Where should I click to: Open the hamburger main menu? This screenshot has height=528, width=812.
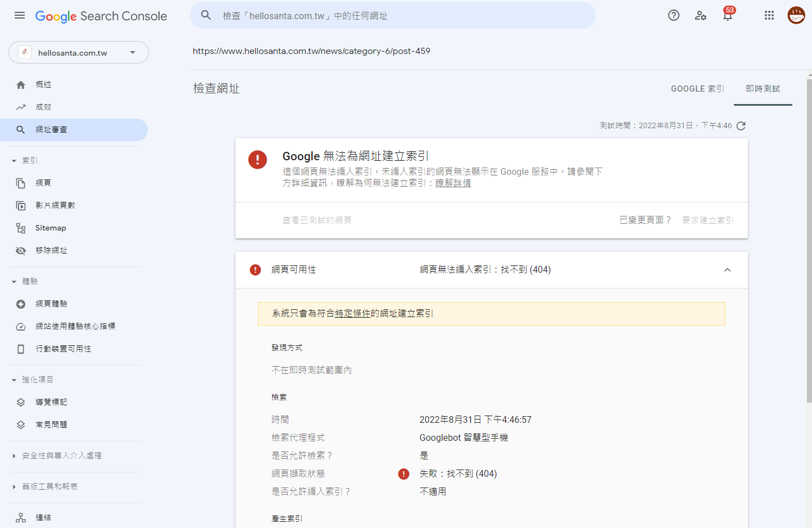click(20, 15)
